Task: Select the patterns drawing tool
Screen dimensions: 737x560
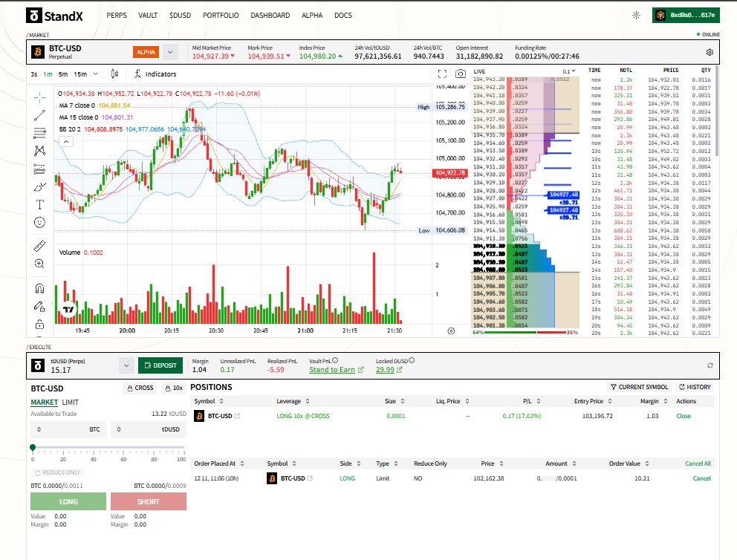Action: pyautogui.click(x=39, y=151)
